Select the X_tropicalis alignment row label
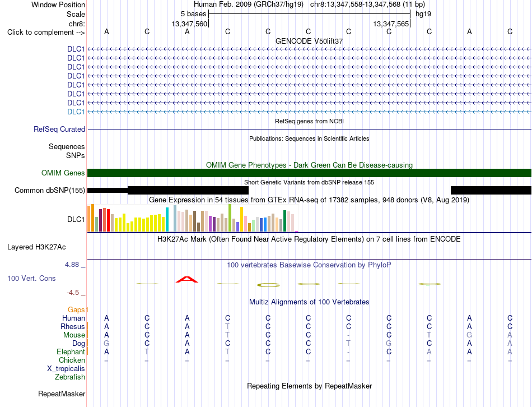The width and height of the screenshot is (532, 407). (66, 369)
